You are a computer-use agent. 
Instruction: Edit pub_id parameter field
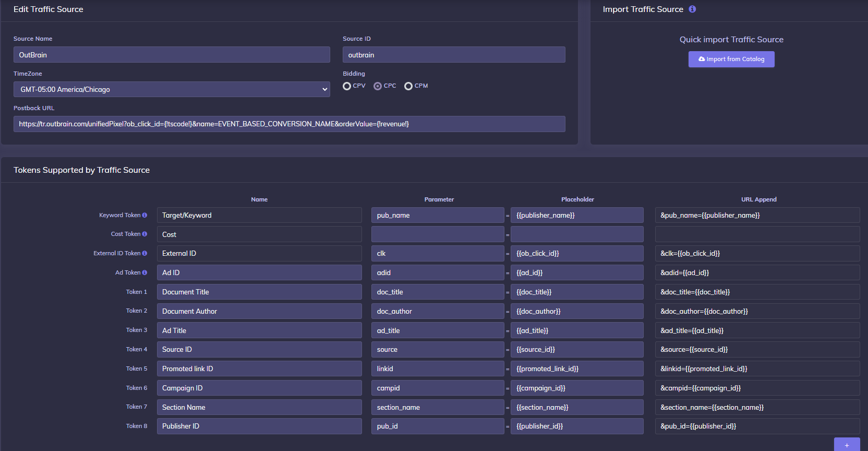(438, 426)
